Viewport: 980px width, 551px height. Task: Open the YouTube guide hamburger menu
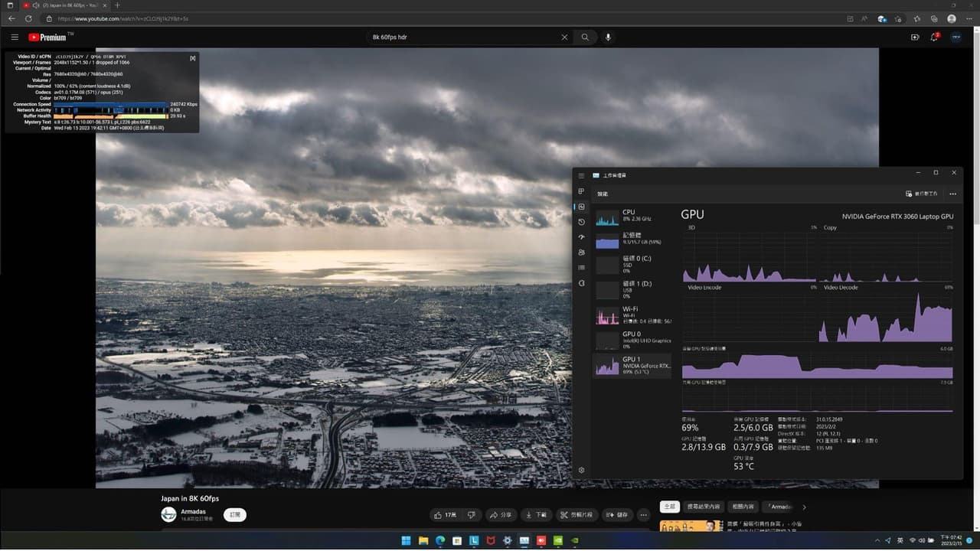point(15,37)
